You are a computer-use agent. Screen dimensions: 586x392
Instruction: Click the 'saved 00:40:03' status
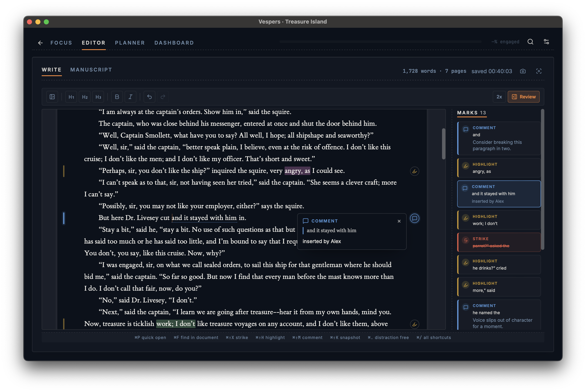[x=492, y=71]
